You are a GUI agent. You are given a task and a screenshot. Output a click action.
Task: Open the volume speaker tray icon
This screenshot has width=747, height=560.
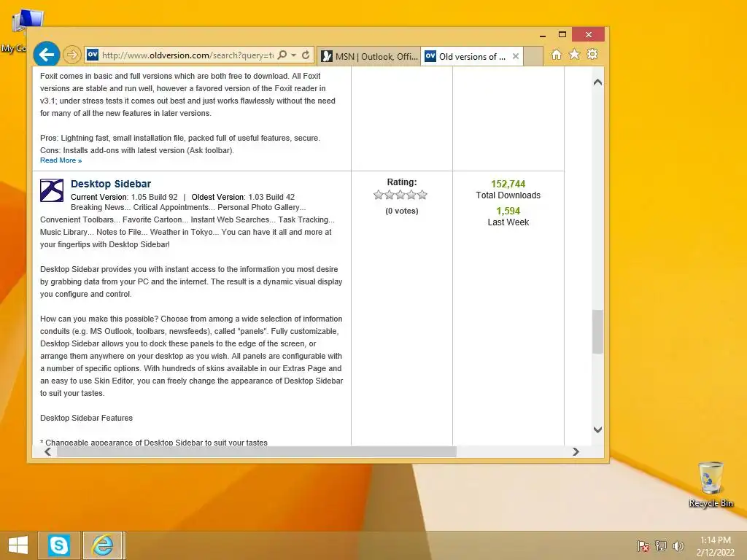(678, 545)
